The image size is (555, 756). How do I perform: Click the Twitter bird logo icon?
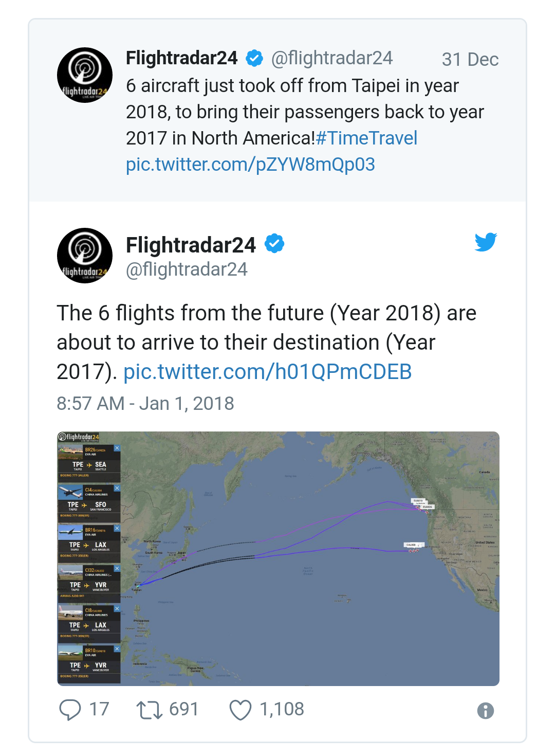(x=486, y=242)
